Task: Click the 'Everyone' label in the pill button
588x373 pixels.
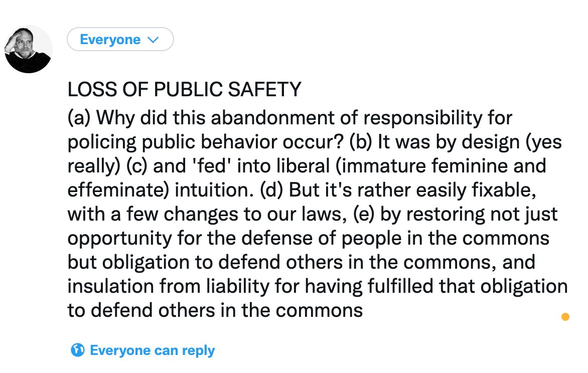Action: [110, 39]
